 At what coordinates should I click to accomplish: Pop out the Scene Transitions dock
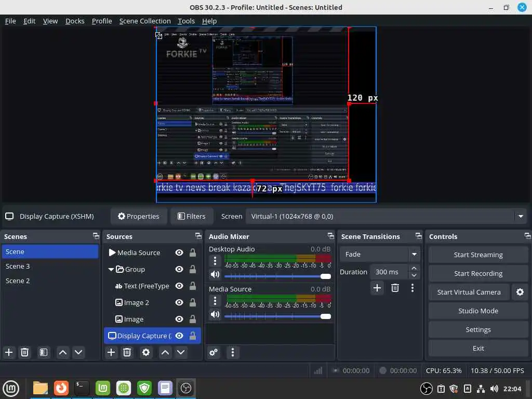(x=419, y=236)
